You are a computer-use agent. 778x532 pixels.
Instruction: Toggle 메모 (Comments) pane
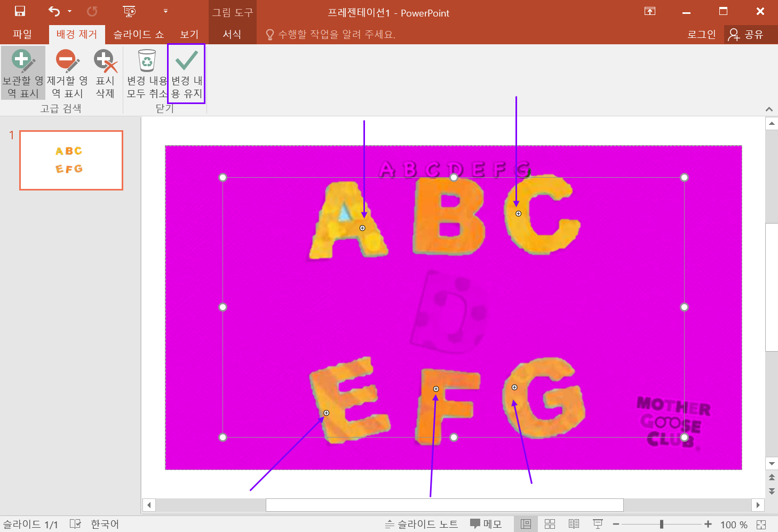click(x=486, y=524)
